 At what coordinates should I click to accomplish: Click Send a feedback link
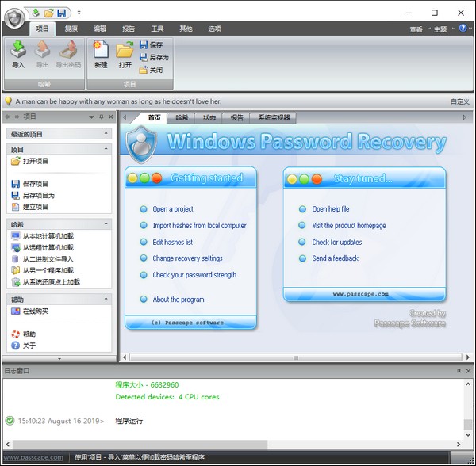point(335,258)
